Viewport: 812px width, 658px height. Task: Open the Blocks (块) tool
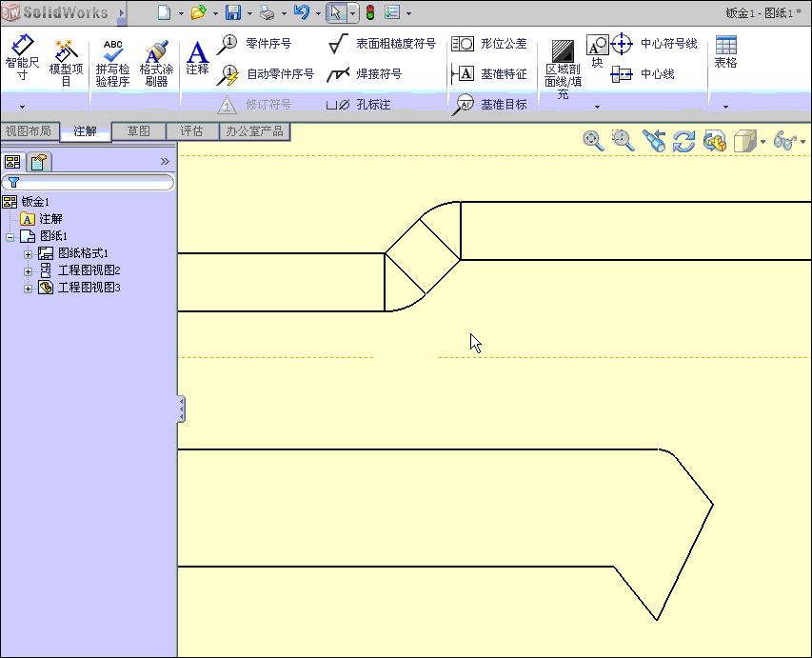click(x=597, y=51)
